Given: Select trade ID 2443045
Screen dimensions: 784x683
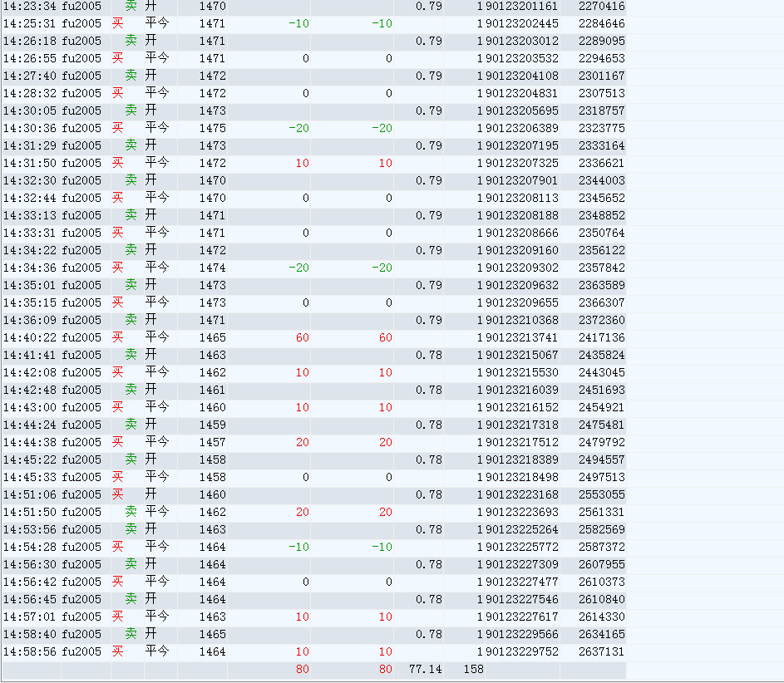Looking at the screenshot, I should click(601, 373).
